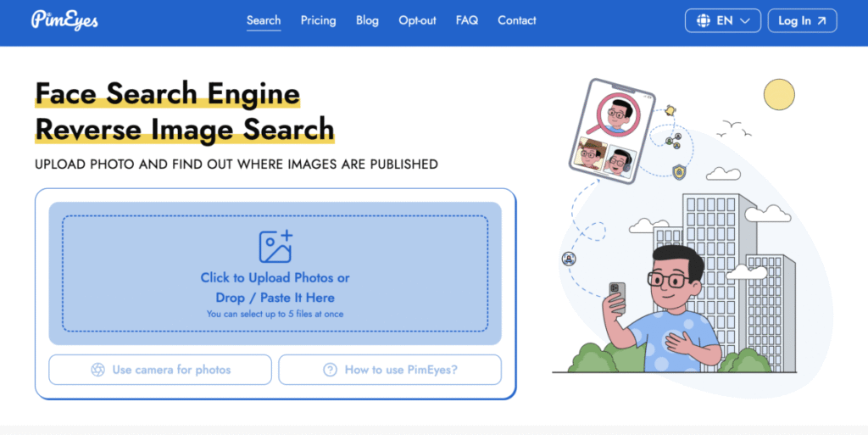Click the Log In arrow icon

822,21
